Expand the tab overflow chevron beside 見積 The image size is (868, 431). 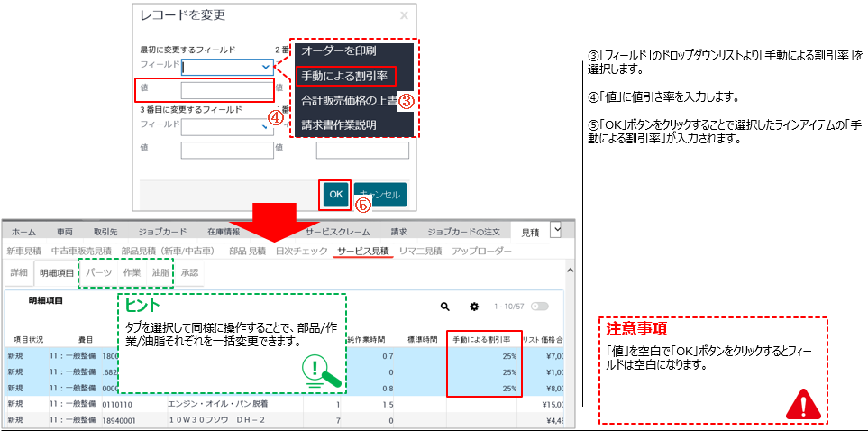point(556,232)
